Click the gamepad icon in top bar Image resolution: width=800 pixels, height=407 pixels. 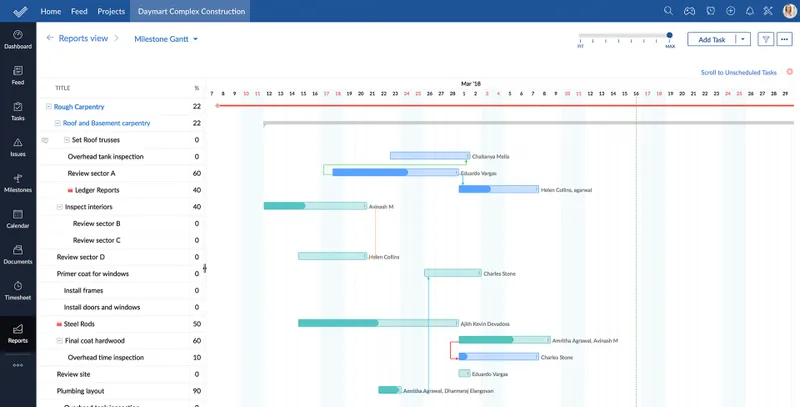click(689, 11)
